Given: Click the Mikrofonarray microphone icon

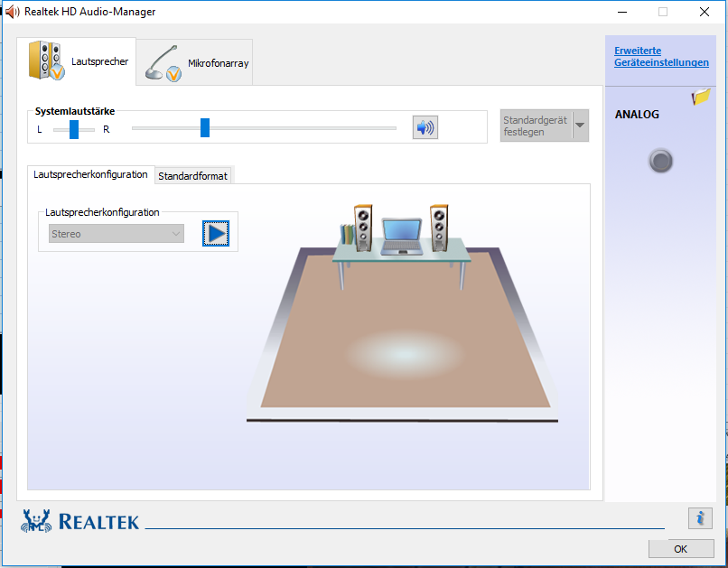Looking at the screenshot, I should [x=163, y=63].
